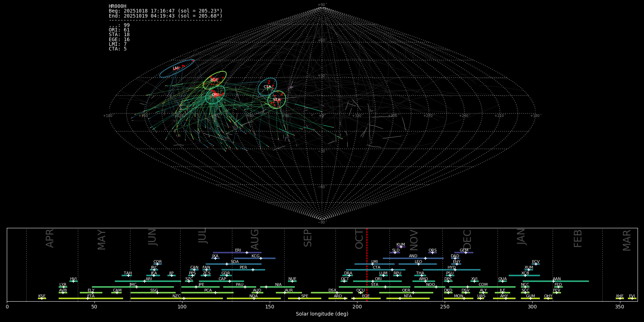The height and width of the screenshot is (322, 644).
Task: Click the APR month label
Action: tap(50, 238)
